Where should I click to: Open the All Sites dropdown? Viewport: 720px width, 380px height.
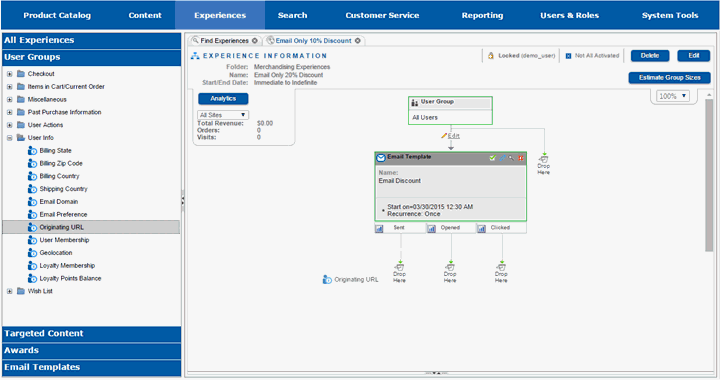pyautogui.click(x=223, y=115)
